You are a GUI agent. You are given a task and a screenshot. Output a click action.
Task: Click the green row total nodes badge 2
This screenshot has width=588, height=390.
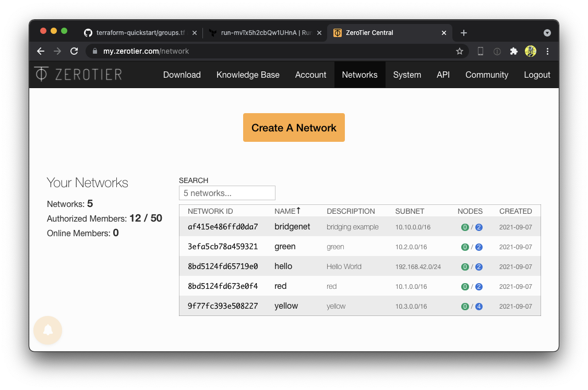coord(479,247)
